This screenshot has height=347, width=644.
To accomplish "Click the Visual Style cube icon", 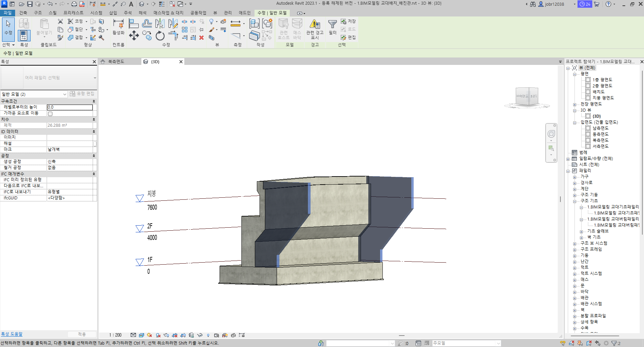I will coord(141,335).
